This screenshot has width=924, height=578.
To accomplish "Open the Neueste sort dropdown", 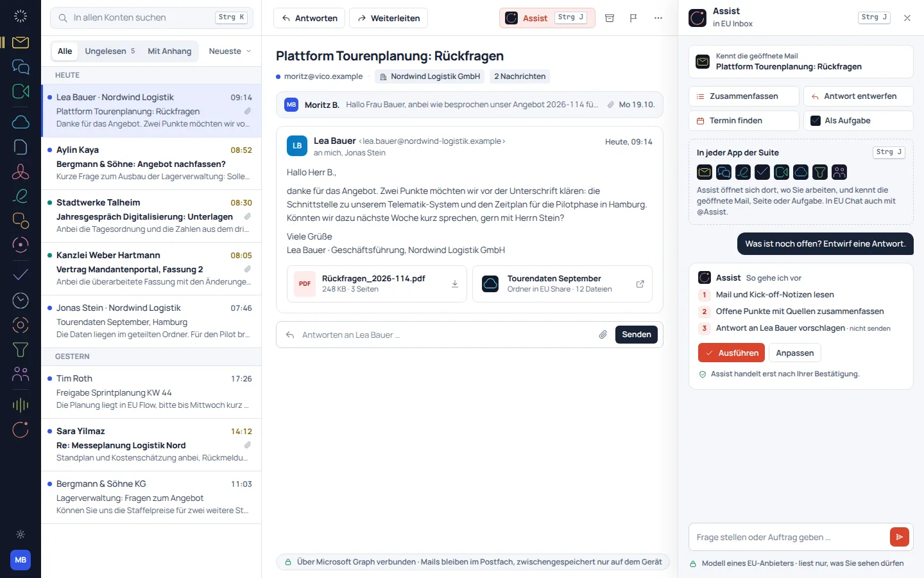I will point(230,51).
